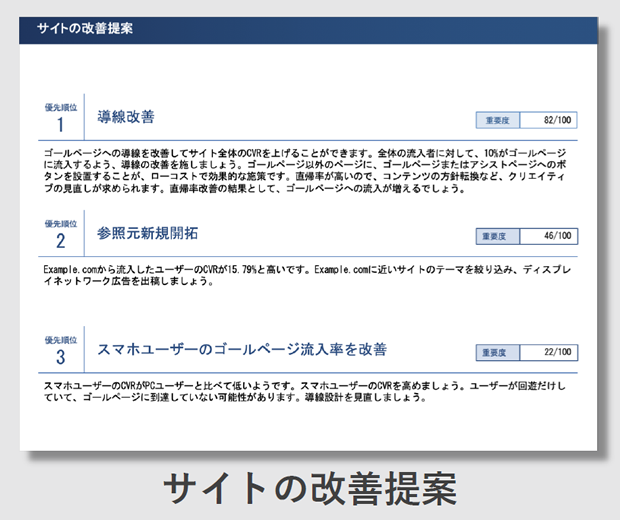Viewport: 620px width, 520px height.
Task: Select the 46/100 importance score
Action: (551, 237)
